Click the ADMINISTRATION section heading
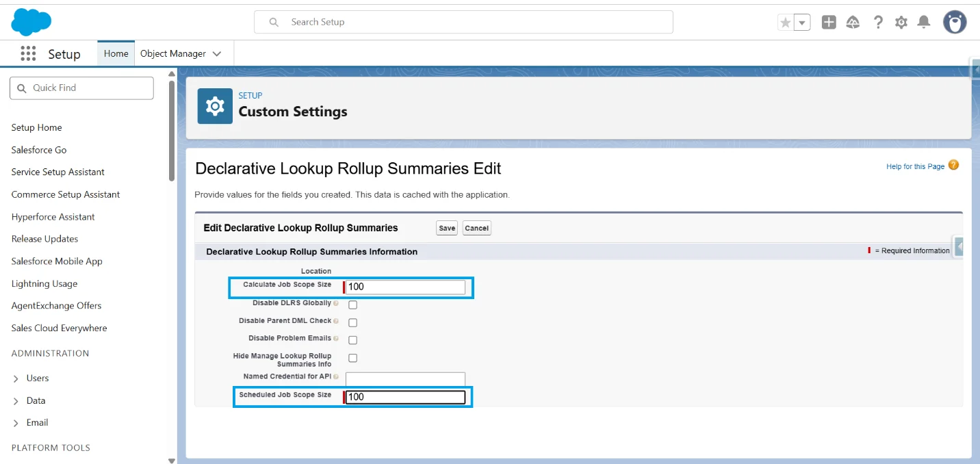 (x=51, y=354)
